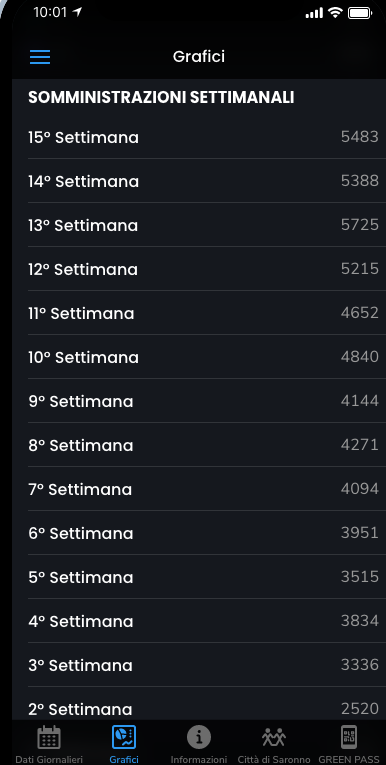Tap the location arrow beside the clock
Screen dimensions: 386x765
[x=77, y=13]
